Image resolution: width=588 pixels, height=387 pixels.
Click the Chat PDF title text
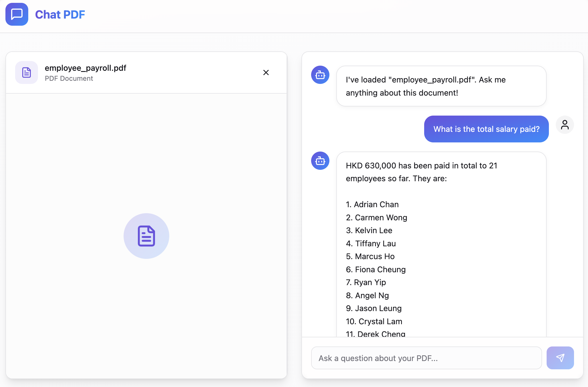(x=60, y=14)
